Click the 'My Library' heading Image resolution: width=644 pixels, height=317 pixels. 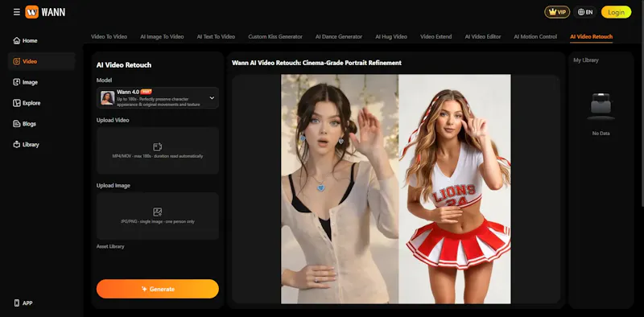(x=586, y=60)
